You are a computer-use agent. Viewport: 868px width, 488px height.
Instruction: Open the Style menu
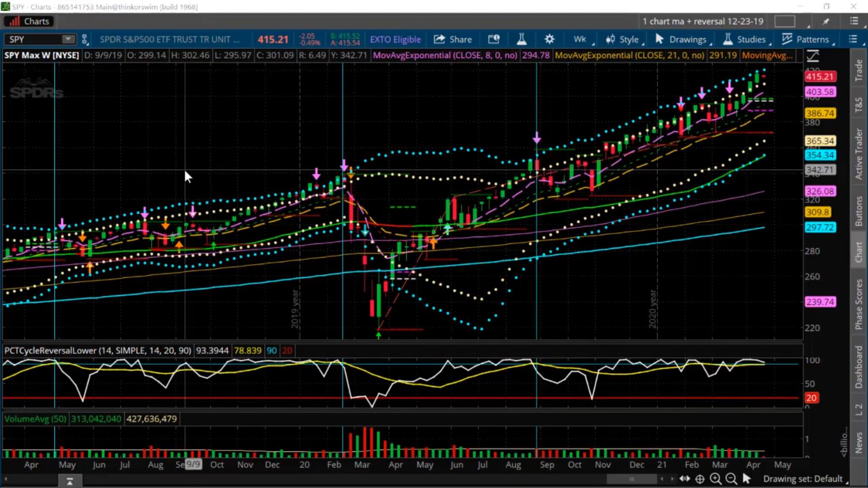click(624, 39)
